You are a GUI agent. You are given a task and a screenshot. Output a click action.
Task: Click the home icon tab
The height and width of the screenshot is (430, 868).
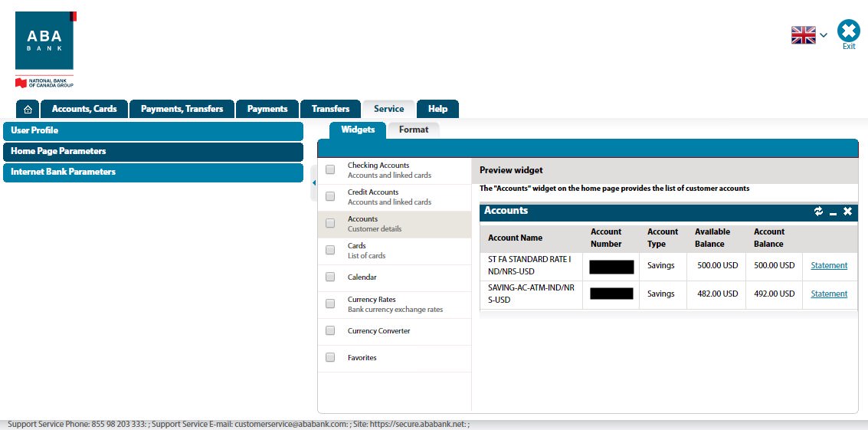tap(28, 109)
